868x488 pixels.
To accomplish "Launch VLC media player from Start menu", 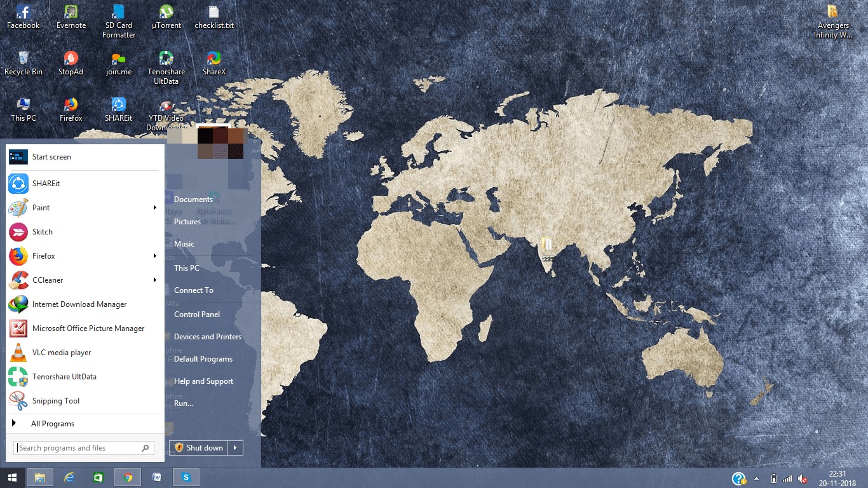I will pyautogui.click(x=85, y=353).
